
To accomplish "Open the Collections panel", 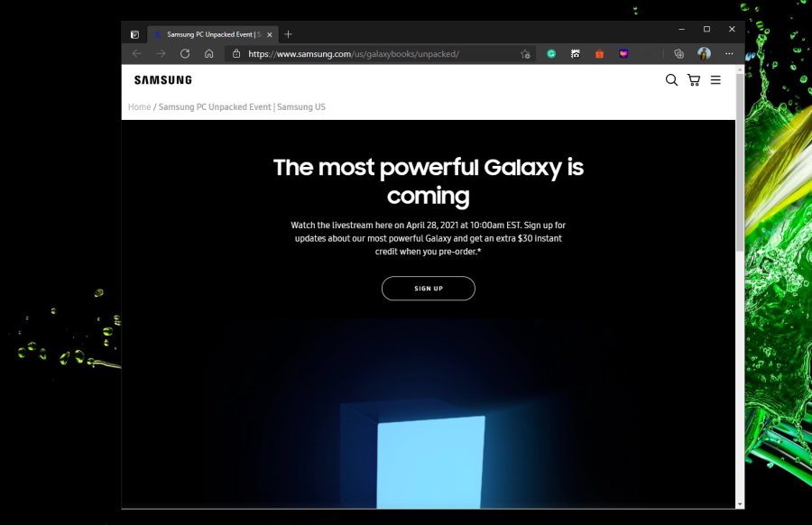I will coord(678,54).
